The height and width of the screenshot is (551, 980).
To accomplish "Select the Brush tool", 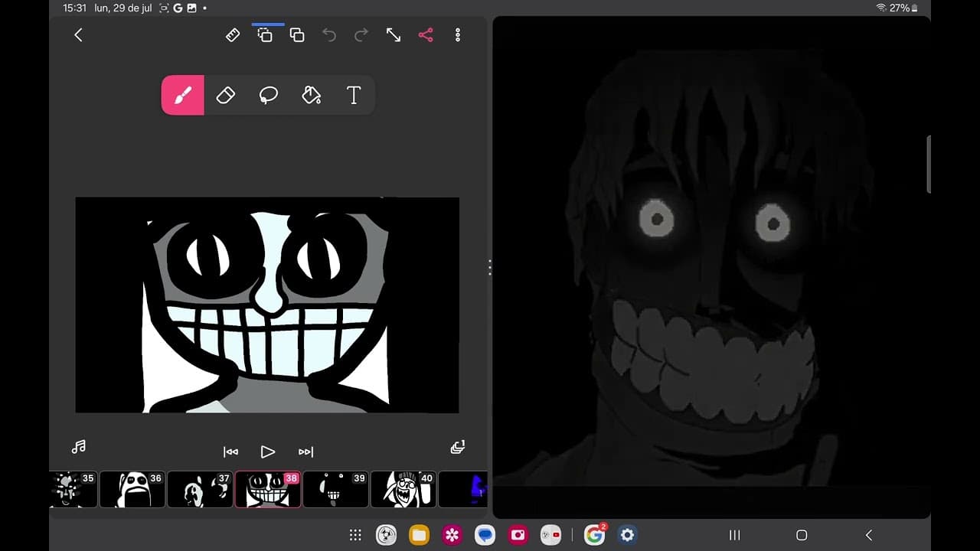I will [x=182, y=95].
